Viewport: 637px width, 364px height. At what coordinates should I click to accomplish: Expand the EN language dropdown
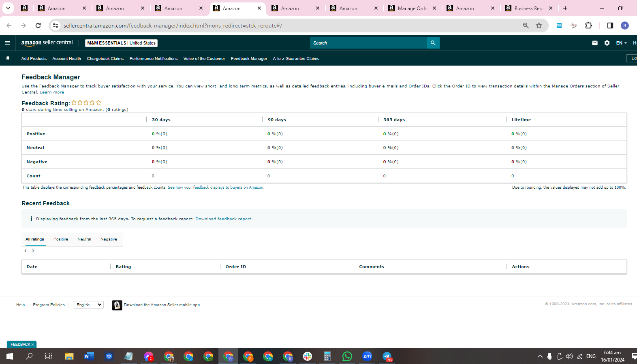[621, 43]
